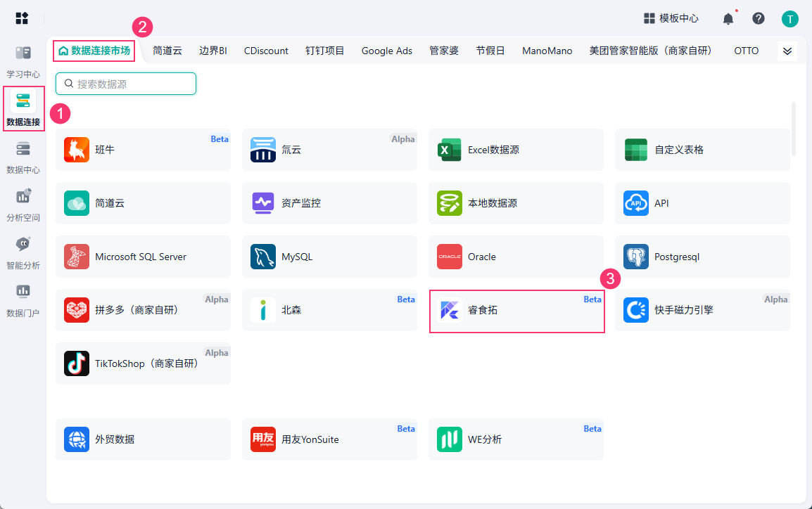Select the Excel数据源 label
The width and height of the screenshot is (812, 509).
click(493, 150)
